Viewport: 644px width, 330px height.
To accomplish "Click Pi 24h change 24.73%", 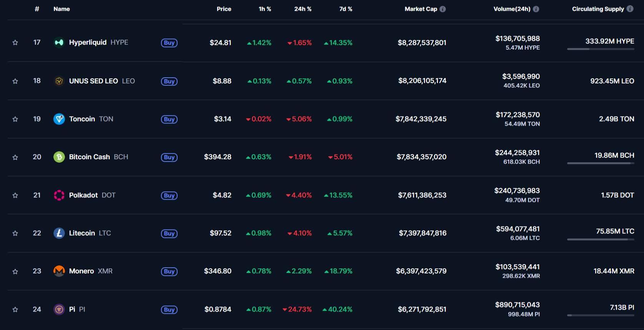I will [297, 309].
